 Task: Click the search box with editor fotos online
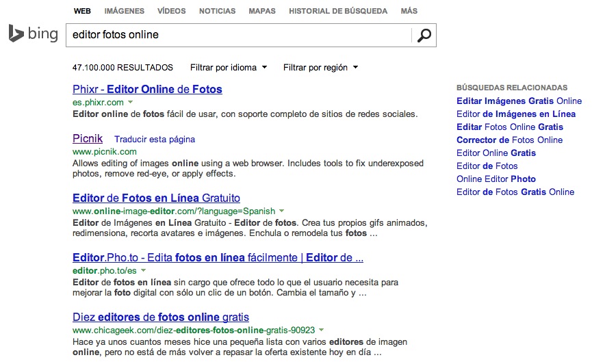click(x=238, y=35)
